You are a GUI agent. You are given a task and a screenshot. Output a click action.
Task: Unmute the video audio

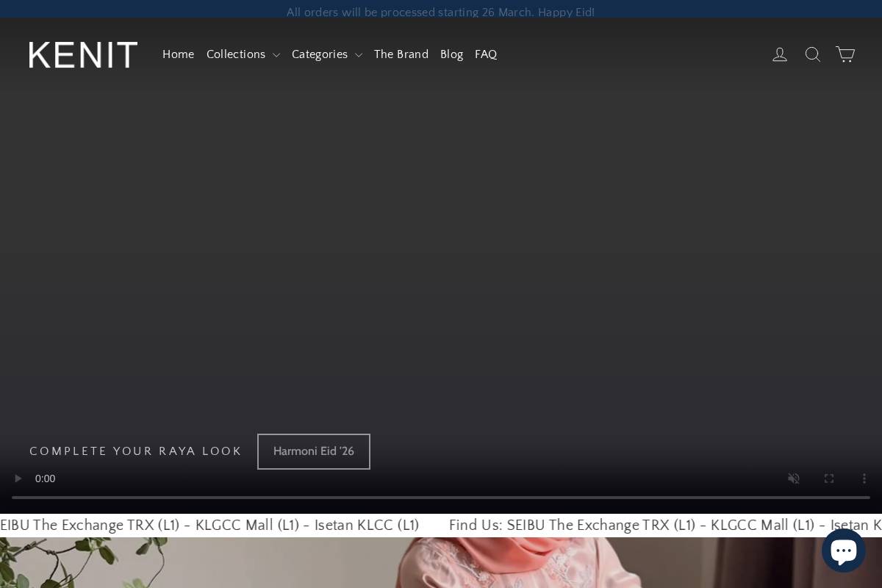click(x=794, y=478)
